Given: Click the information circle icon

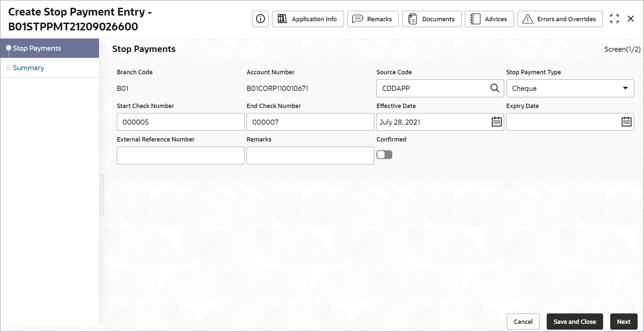Looking at the screenshot, I should pos(261,19).
